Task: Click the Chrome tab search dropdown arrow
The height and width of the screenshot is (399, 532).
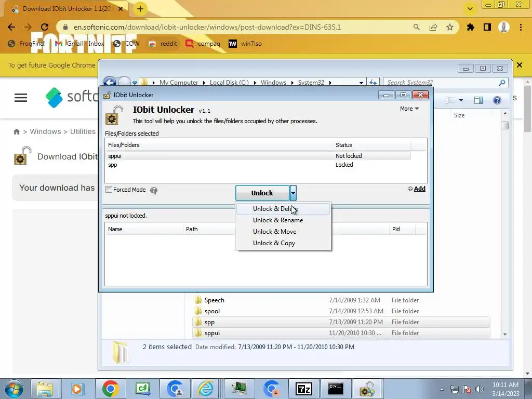Action: click(x=470, y=9)
